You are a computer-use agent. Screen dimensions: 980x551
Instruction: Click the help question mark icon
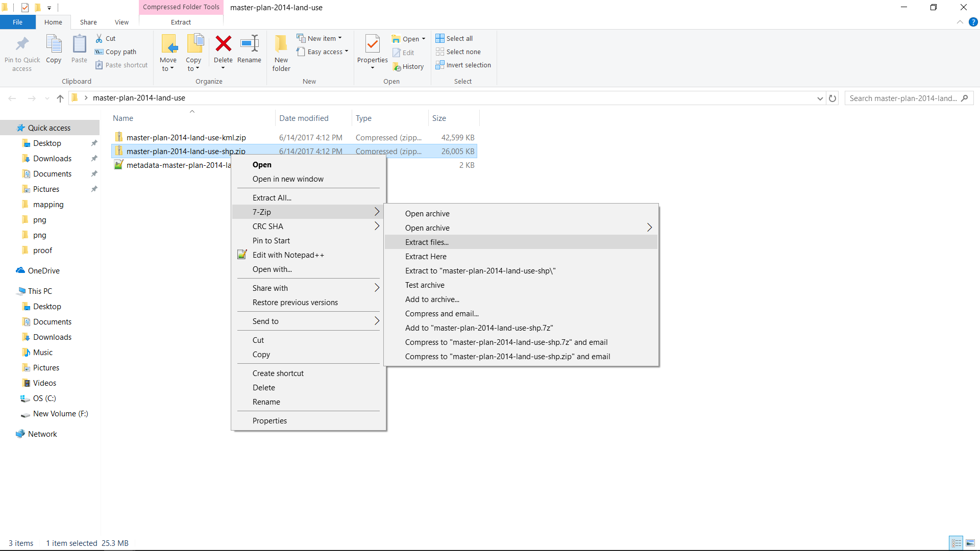pos(973,22)
